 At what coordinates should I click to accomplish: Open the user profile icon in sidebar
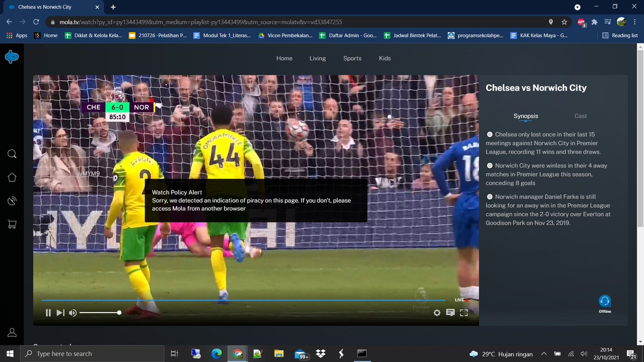point(12,333)
